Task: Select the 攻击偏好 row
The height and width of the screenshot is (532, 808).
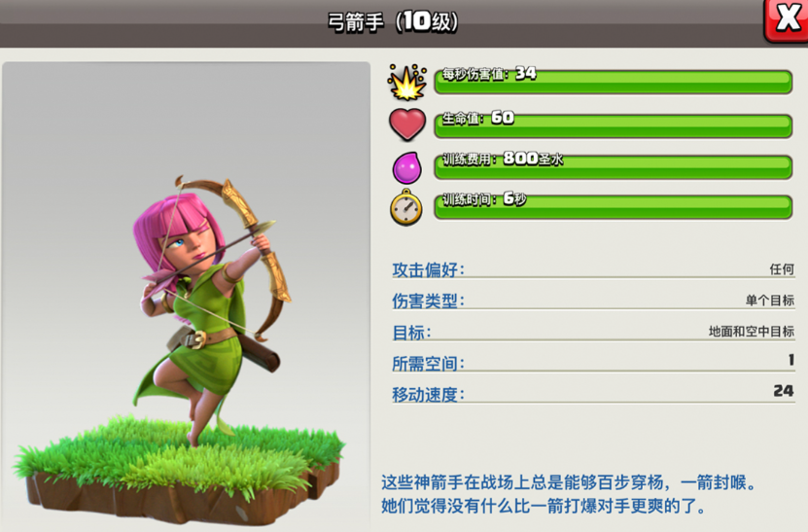Action: click(593, 269)
